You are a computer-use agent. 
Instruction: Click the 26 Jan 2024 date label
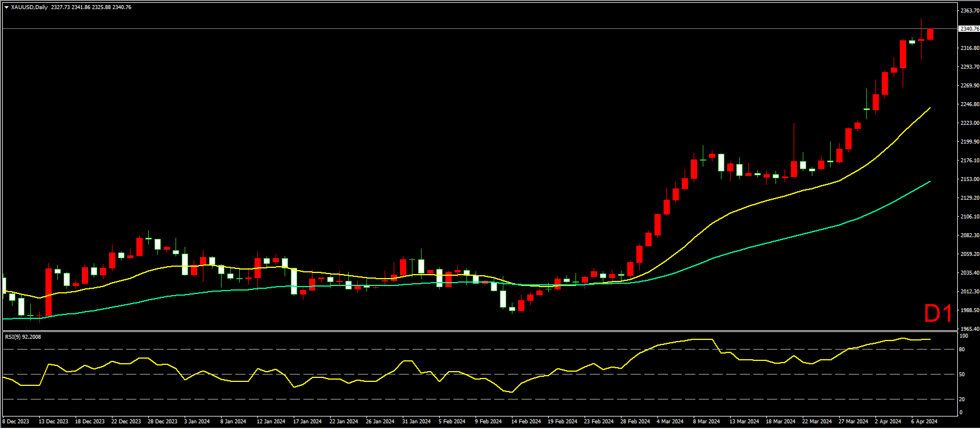click(380, 422)
